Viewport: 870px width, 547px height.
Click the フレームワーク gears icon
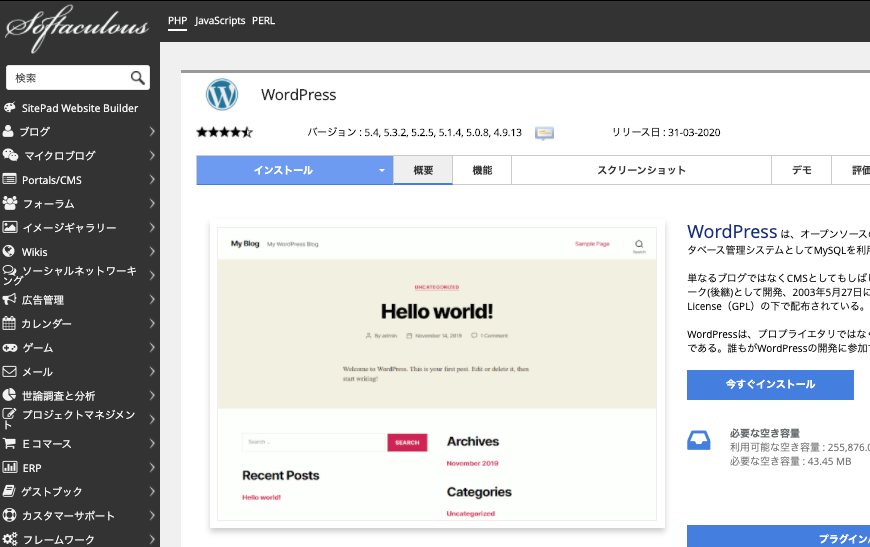[x=10, y=539]
